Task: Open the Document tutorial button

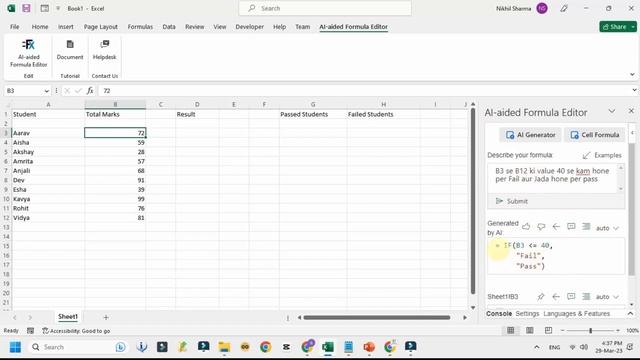Action: [70, 50]
